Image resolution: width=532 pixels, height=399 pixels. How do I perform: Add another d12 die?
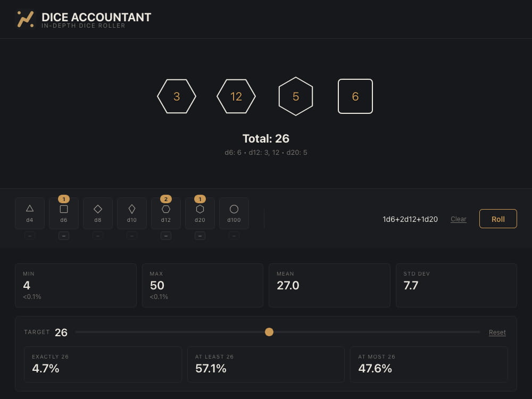pos(166,213)
